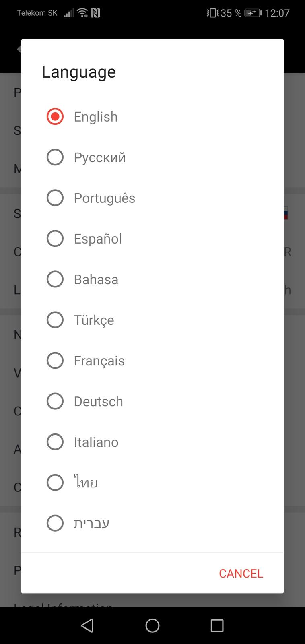
Task: Select the English radio button
Action: [x=55, y=117]
